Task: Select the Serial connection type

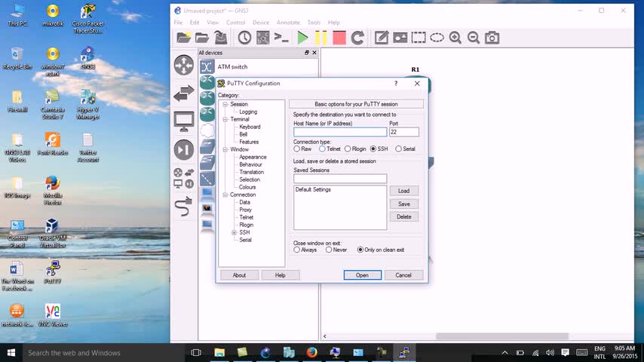Action: coord(399,149)
